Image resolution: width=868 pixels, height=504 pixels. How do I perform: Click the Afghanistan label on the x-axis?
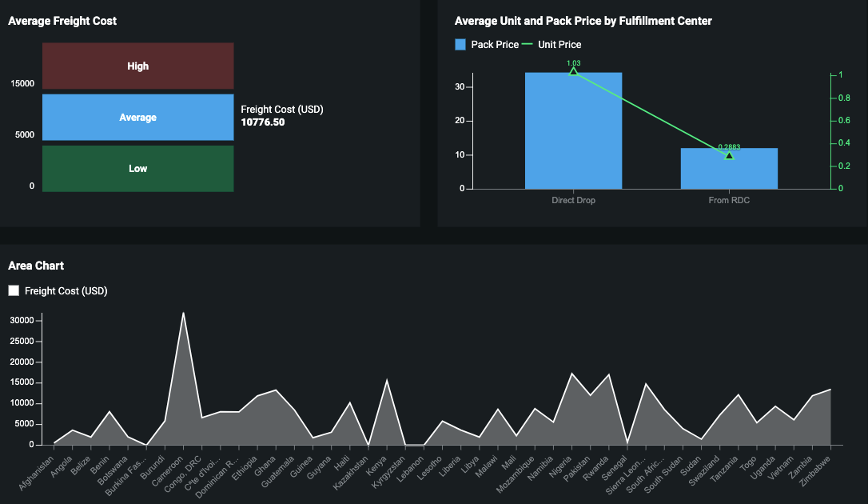(38, 472)
